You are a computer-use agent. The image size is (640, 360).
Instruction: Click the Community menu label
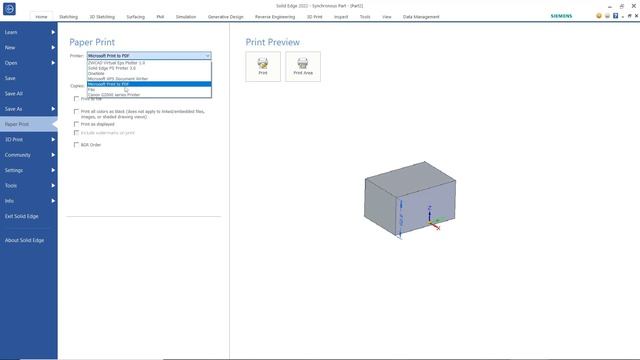pos(18,155)
